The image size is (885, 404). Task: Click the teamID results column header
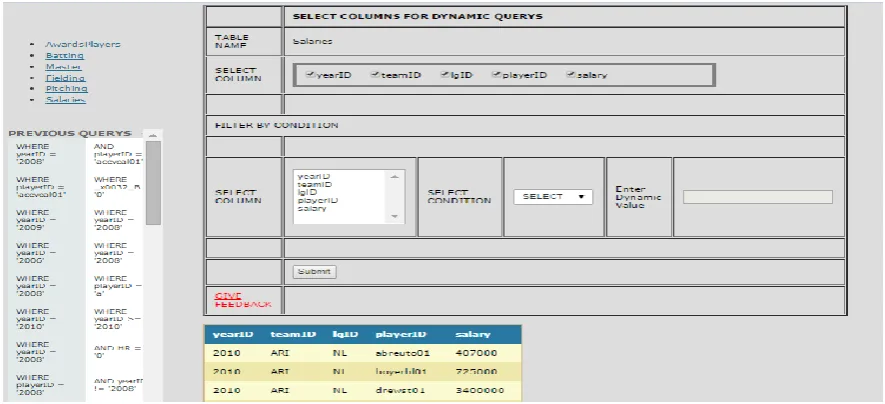292,334
